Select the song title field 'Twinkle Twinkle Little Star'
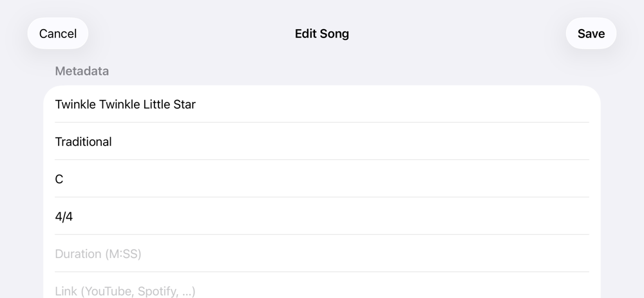Screen dimensions: 644x298 (322, 104)
